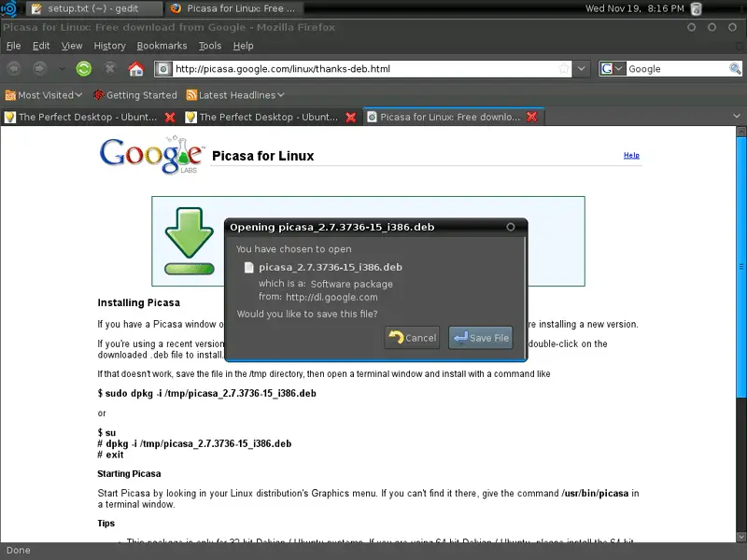The width and height of the screenshot is (747, 560).
Task: Open the Bookmarks menu
Action: tap(162, 46)
